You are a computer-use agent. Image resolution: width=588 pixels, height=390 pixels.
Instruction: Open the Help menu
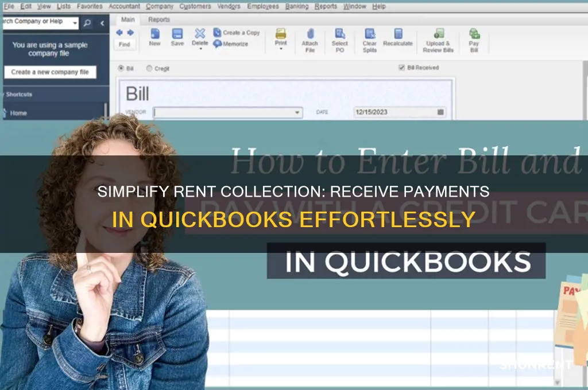click(379, 6)
